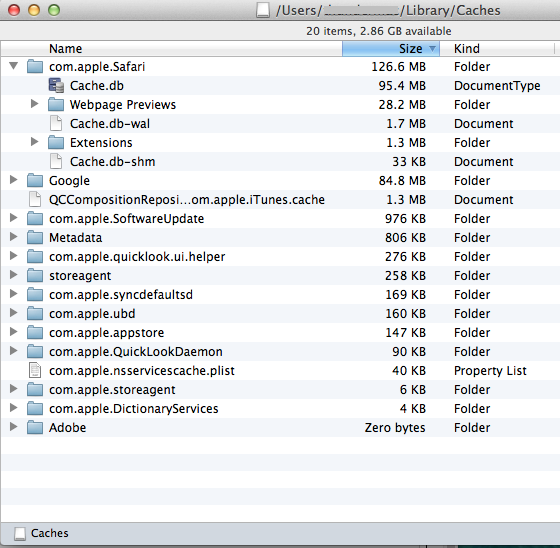Click the com.apple.QuickLookDaemon folder icon

35,351
